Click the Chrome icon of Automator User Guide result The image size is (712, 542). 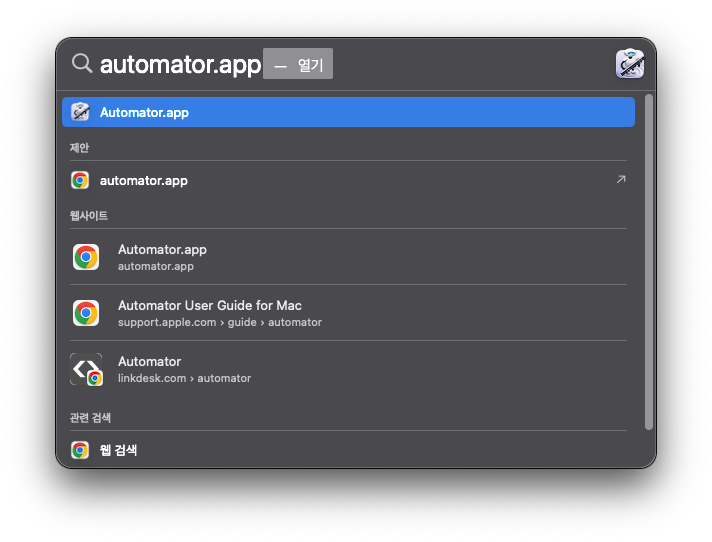(86, 313)
